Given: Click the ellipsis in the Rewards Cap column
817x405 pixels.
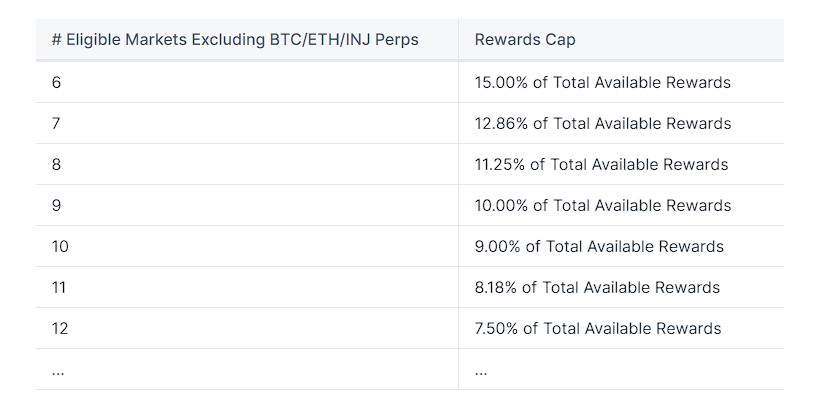Looking at the screenshot, I should (x=481, y=370).
